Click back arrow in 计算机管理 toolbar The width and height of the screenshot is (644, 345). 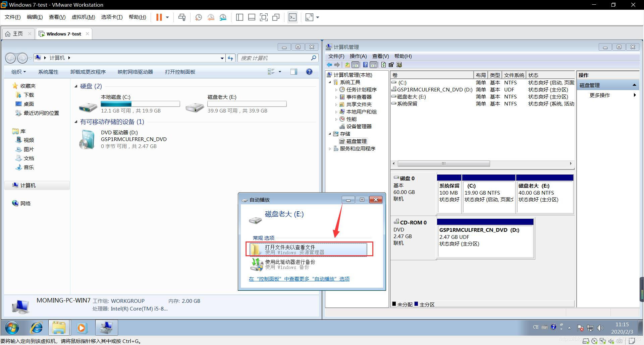[x=329, y=65]
